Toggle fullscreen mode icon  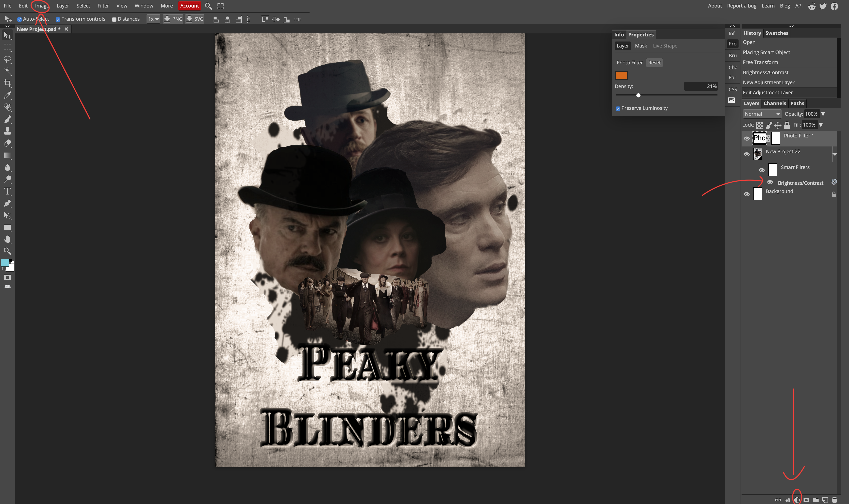pyautogui.click(x=221, y=6)
